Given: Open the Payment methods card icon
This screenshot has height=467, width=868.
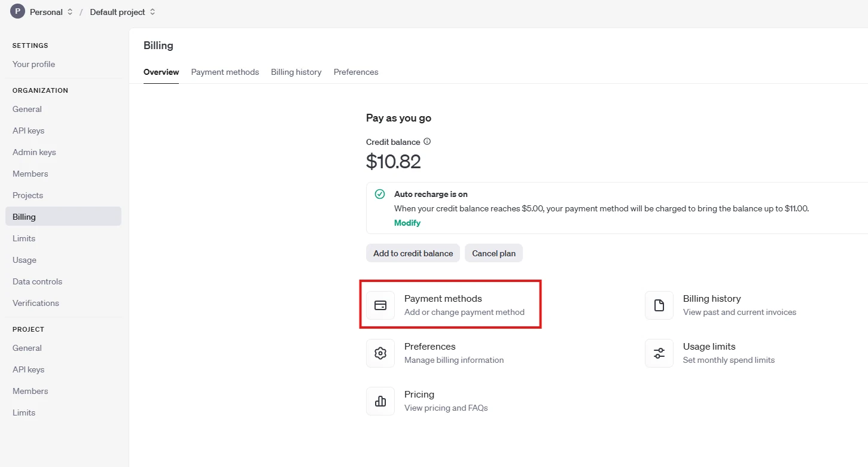Looking at the screenshot, I should (x=380, y=305).
